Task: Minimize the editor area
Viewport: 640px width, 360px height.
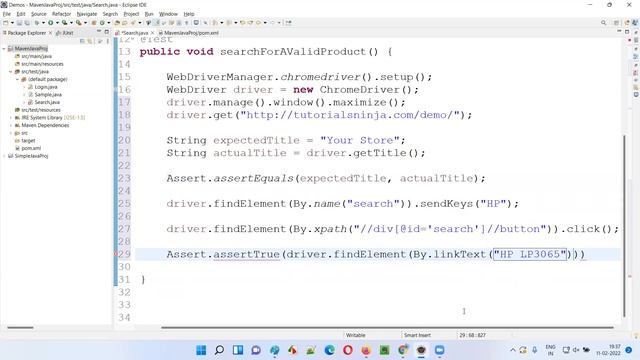Action: [x=619, y=32]
